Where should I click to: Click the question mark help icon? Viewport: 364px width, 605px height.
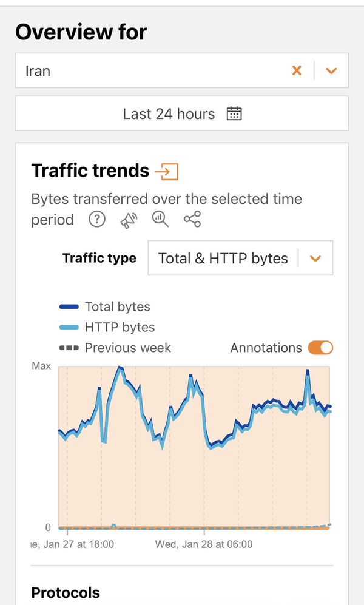point(97,220)
